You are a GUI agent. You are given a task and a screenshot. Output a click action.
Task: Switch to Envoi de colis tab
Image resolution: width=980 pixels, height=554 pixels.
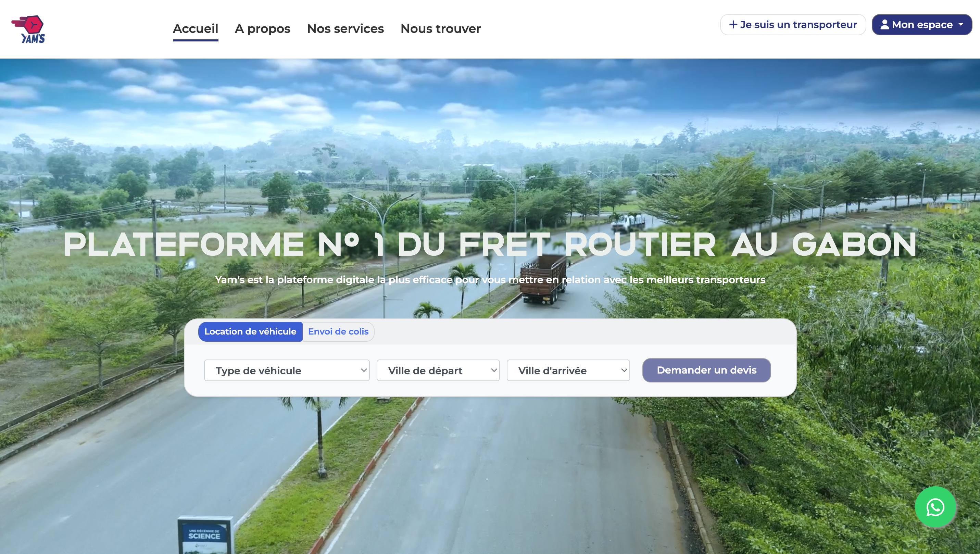[x=338, y=332]
